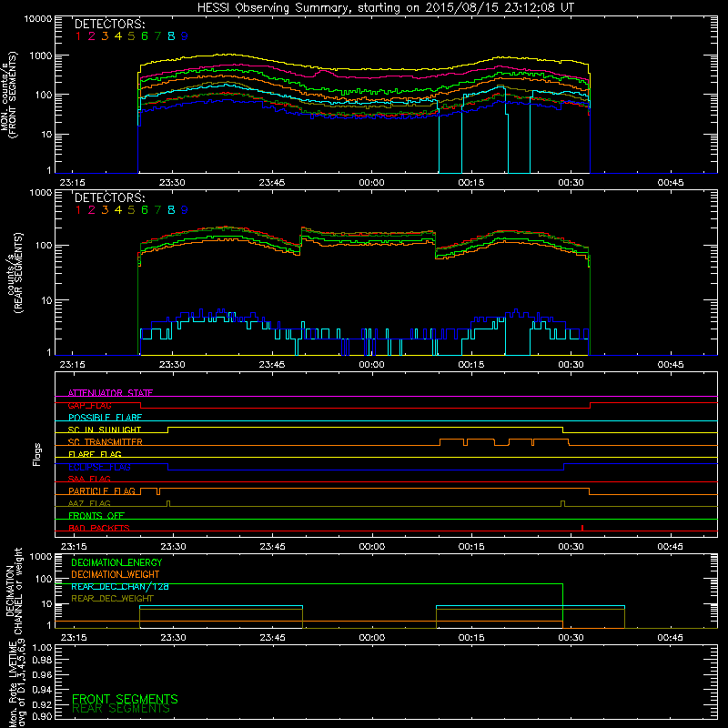Click 00:30 tick under the decimation plot

point(571,638)
